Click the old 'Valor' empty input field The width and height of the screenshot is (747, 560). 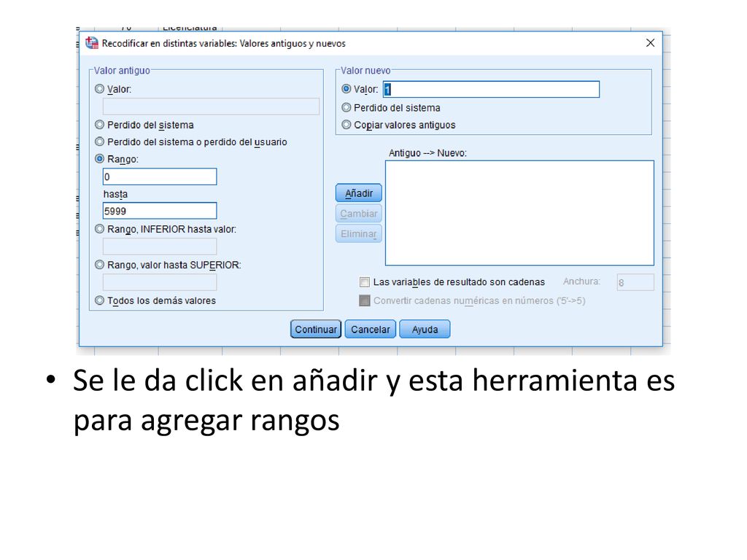(211, 106)
